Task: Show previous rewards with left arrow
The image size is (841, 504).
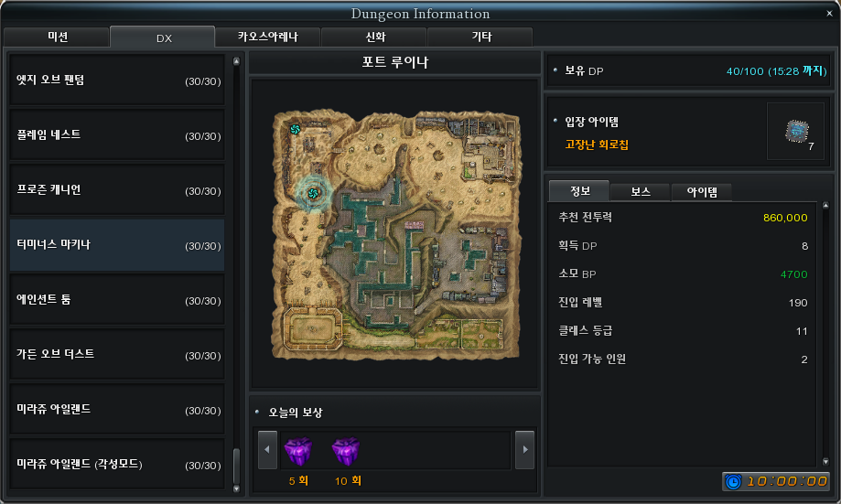Action: [267, 450]
